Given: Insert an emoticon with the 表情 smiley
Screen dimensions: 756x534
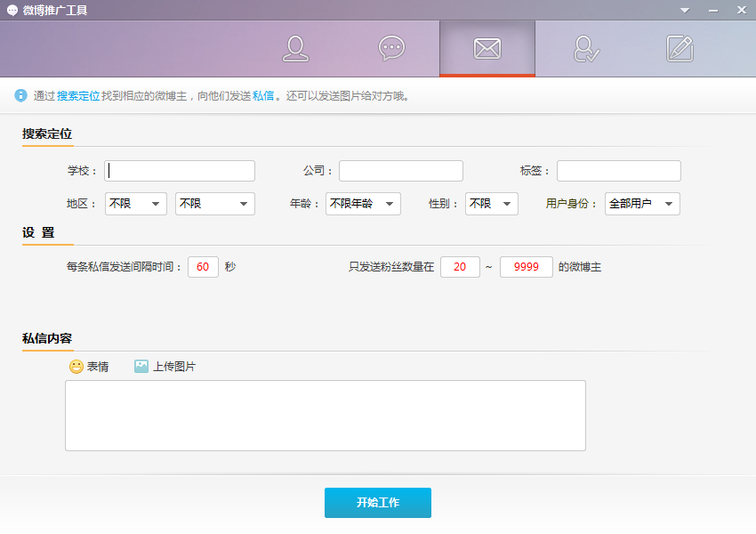Looking at the screenshot, I should pos(76,367).
